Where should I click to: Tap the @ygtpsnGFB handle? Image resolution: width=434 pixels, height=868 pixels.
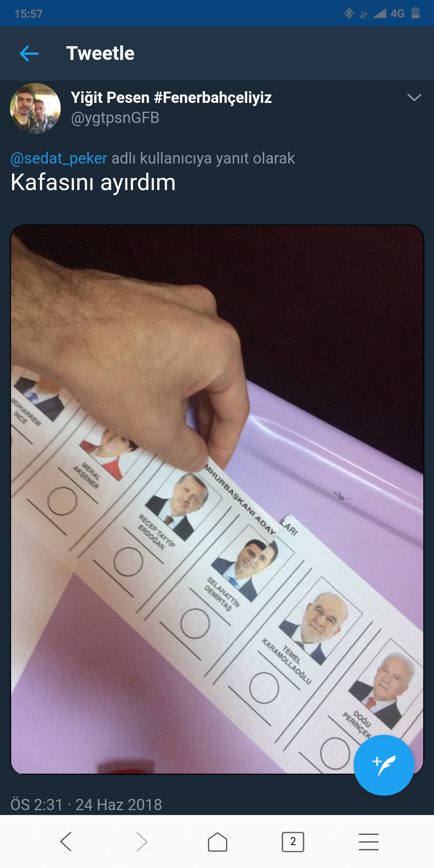pos(115,118)
